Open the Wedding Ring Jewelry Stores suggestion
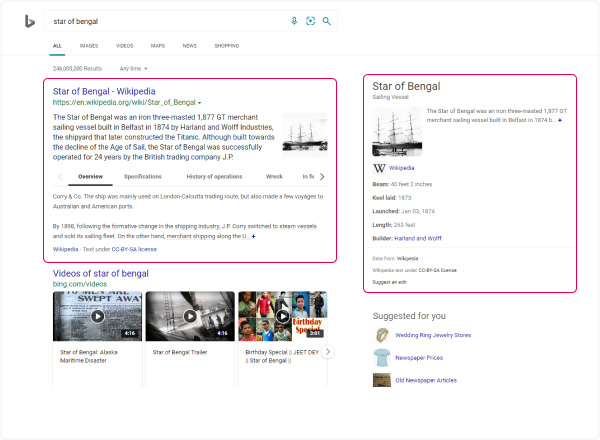 pos(433,335)
